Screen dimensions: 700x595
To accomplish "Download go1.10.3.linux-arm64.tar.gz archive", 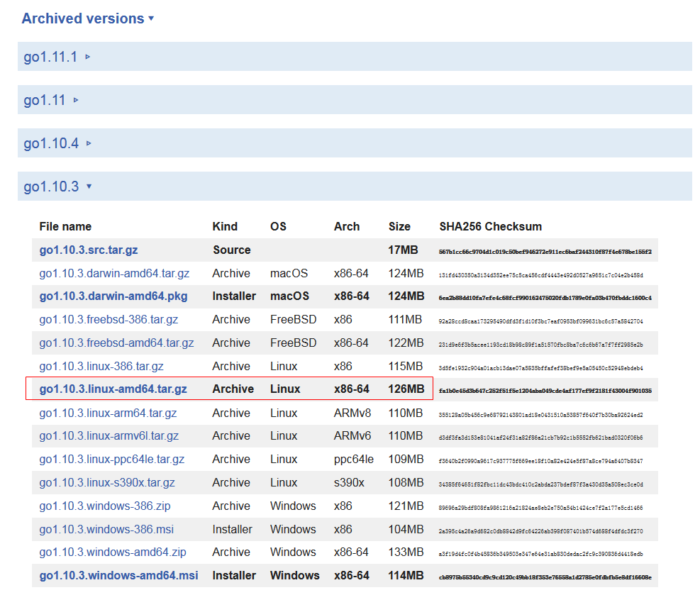I will (x=108, y=413).
